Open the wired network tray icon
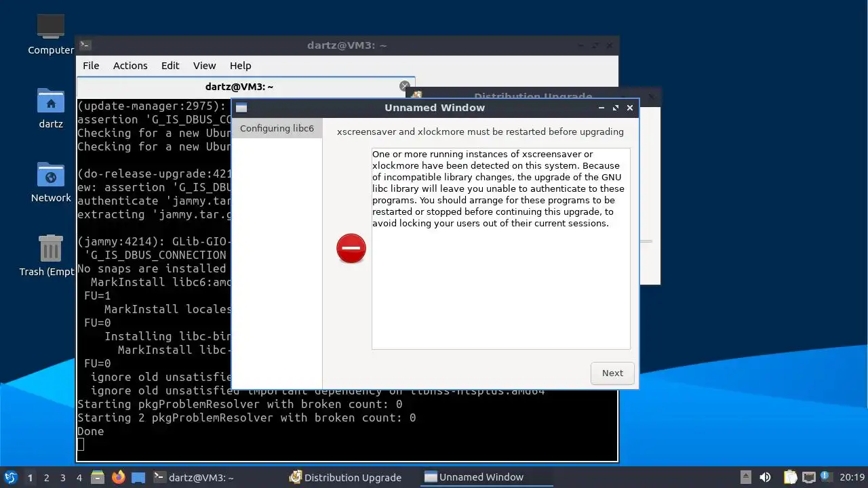 (x=808, y=477)
